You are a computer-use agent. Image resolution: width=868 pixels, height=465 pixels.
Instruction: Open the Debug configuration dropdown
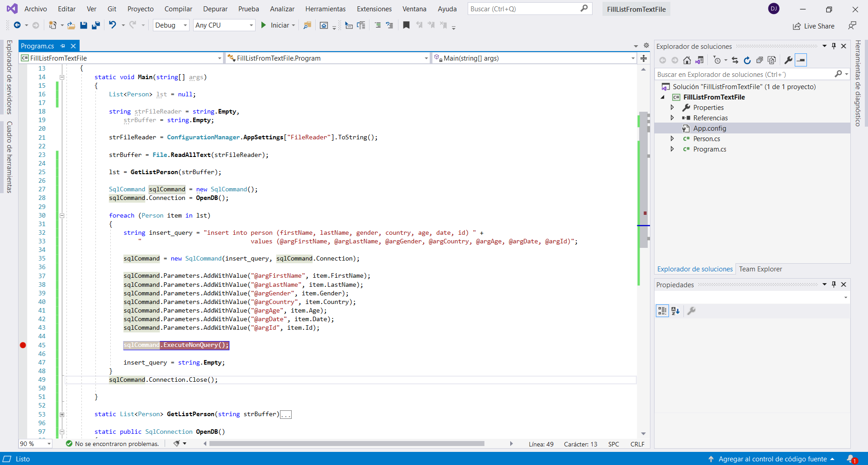pyautogui.click(x=171, y=25)
